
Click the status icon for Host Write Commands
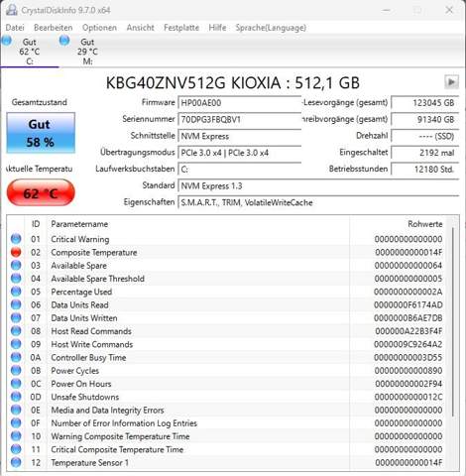pyautogui.click(x=16, y=344)
